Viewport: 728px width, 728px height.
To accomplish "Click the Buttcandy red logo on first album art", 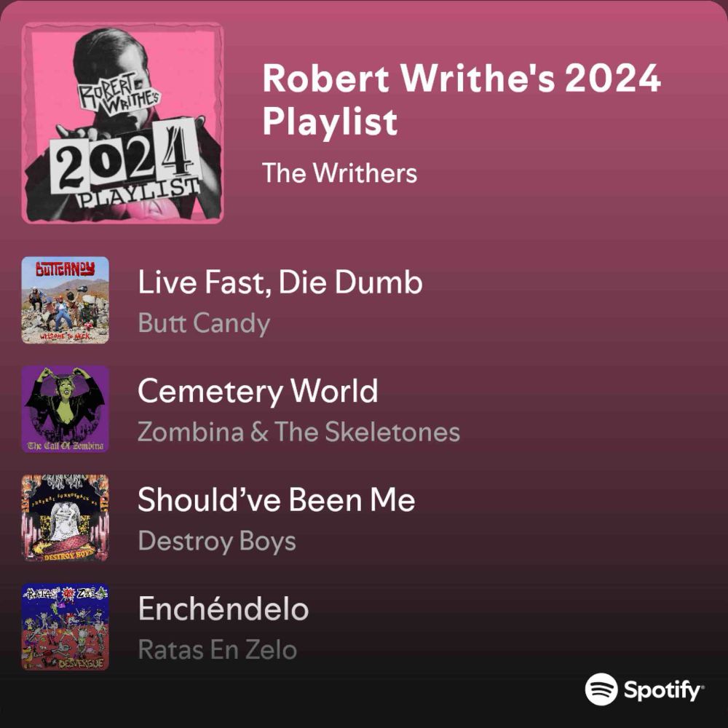I will [65, 269].
